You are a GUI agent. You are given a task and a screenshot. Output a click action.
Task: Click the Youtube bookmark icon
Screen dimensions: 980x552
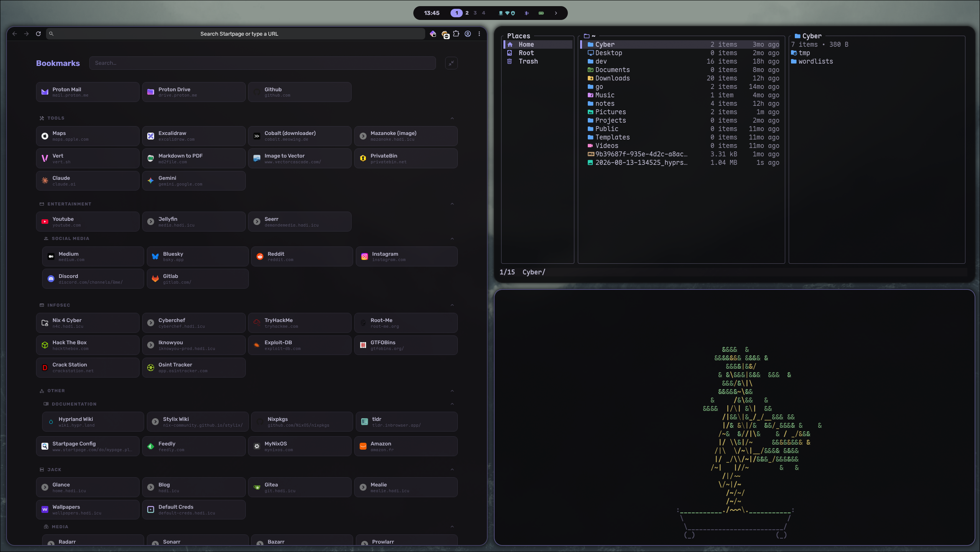(45, 222)
